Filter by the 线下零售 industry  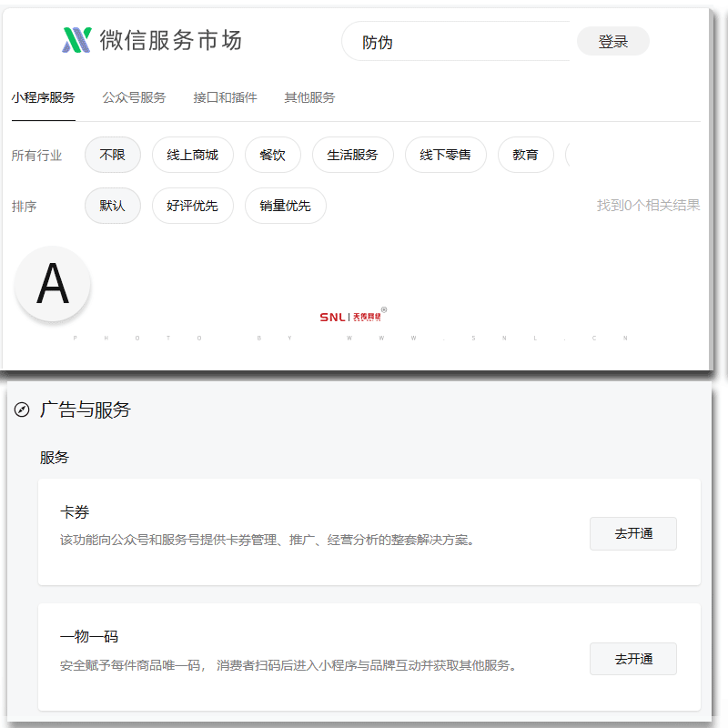446,155
